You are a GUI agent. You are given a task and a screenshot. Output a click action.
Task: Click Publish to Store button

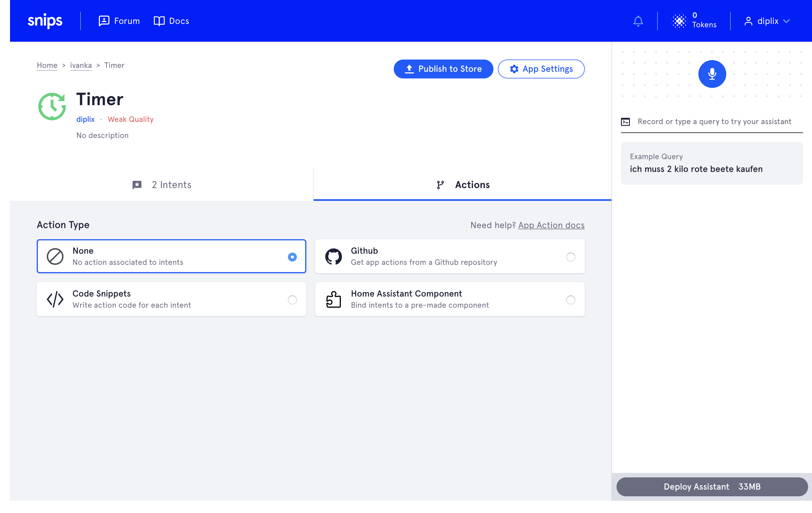(x=443, y=69)
